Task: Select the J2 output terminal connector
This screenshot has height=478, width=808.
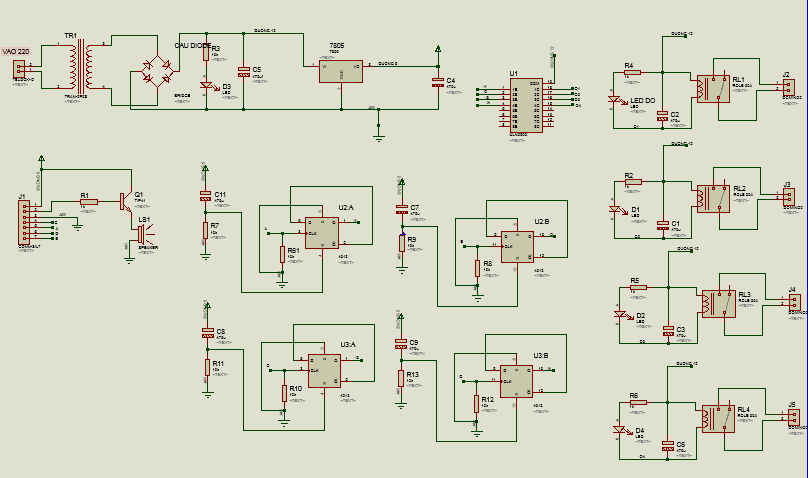Action: (789, 88)
